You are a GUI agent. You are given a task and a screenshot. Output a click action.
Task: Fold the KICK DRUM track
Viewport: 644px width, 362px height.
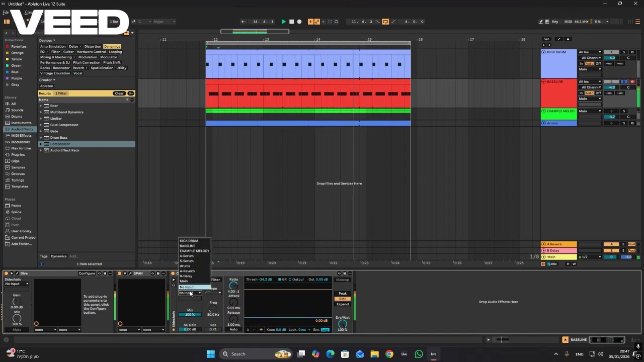click(544, 52)
